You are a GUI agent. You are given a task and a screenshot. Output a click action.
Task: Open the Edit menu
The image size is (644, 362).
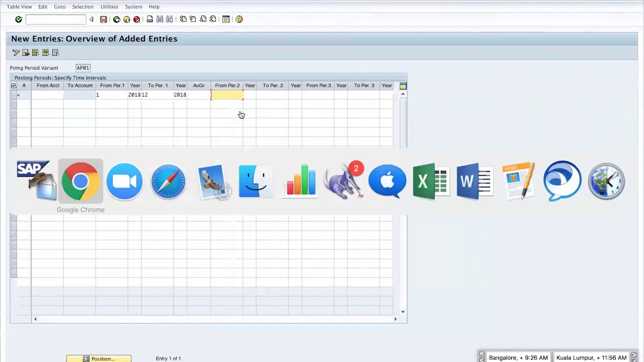coord(43,7)
